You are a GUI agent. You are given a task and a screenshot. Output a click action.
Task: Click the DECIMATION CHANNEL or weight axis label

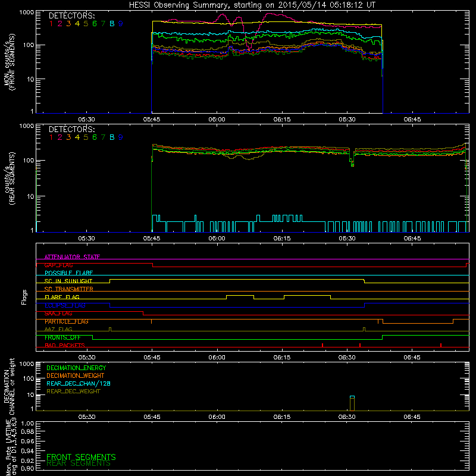9,386
